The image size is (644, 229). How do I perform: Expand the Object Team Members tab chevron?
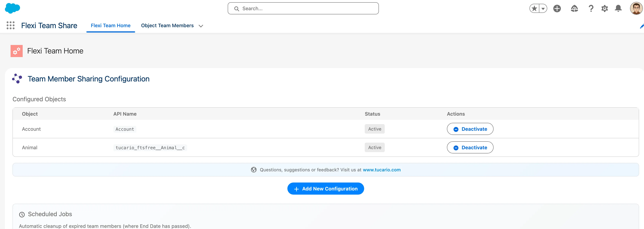coord(201,26)
